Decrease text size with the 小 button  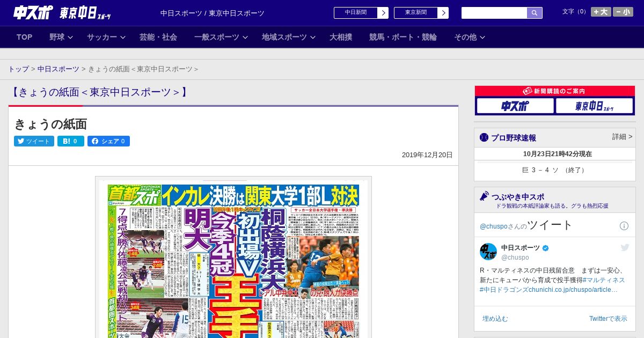click(623, 12)
